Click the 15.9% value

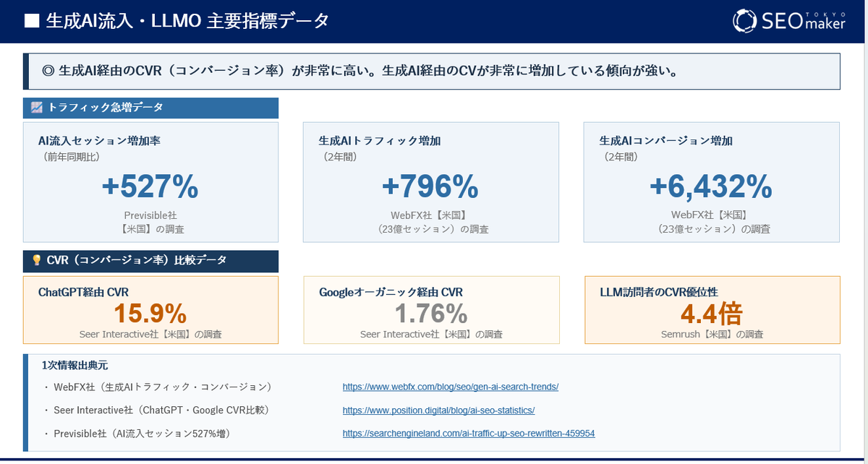(150, 314)
